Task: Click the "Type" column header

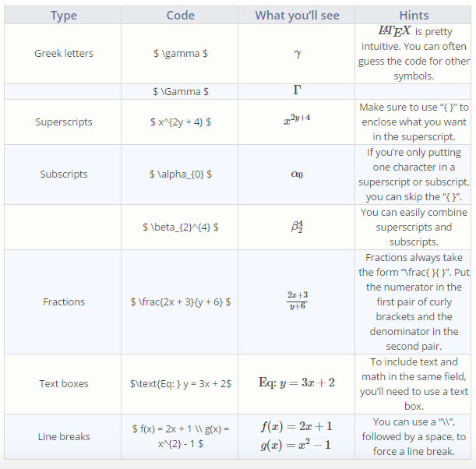Action: pyautogui.click(x=64, y=16)
